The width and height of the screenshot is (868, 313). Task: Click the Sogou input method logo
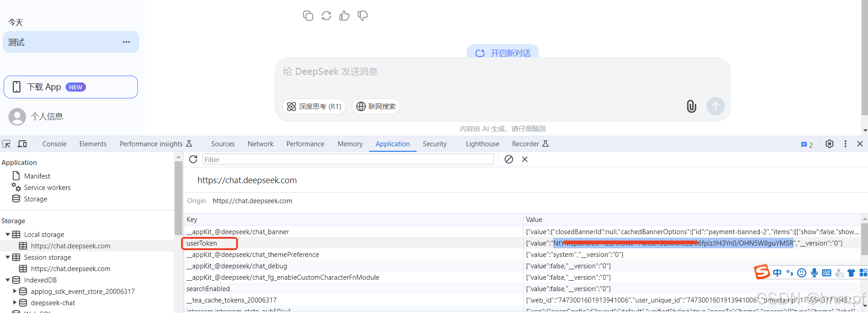pyautogui.click(x=762, y=272)
